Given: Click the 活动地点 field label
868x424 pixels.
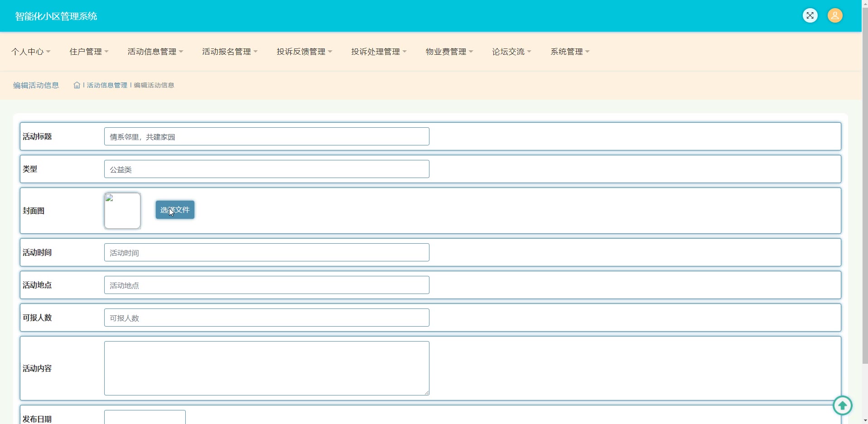Looking at the screenshot, I should tap(37, 285).
